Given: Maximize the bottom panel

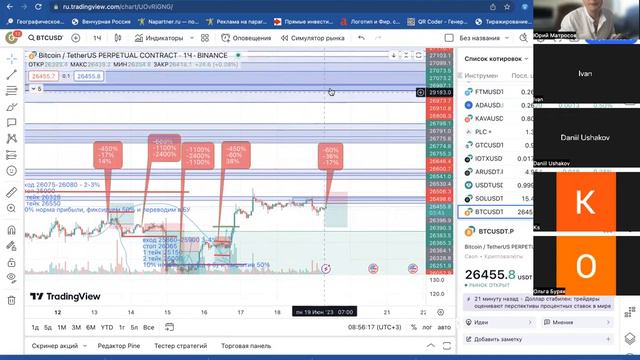Looking at the screenshot, I should point(447,346).
